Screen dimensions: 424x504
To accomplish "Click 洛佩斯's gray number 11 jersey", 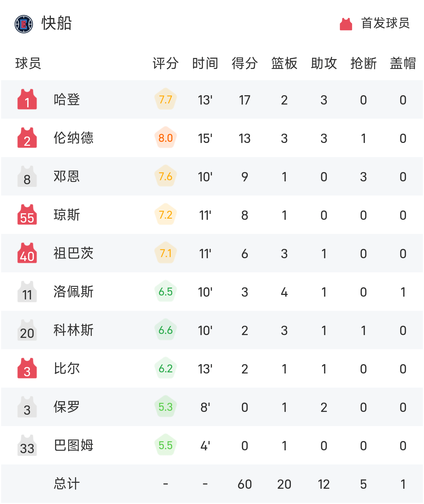I will 27,292.
